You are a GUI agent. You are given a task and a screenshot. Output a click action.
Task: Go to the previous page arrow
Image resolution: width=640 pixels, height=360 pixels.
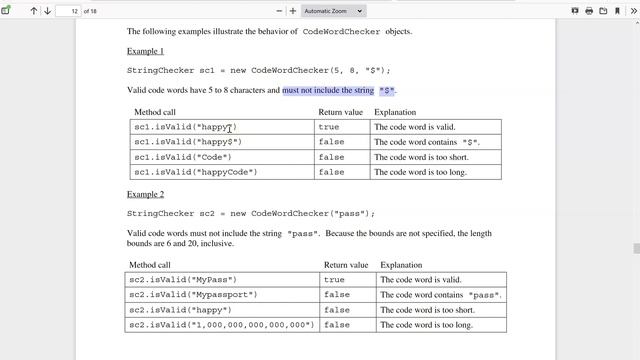pyautogui.click(x=34, y=11)
